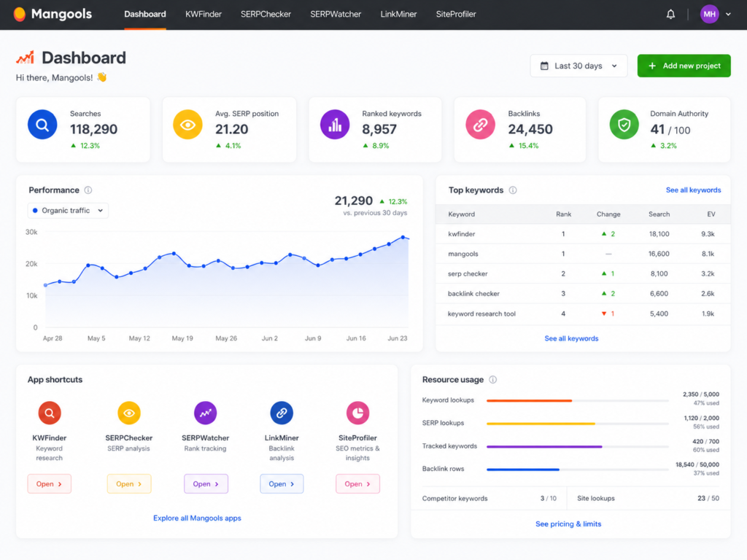Click the pink Backlinks stat icon
The width and height of the screenshot is (747, 560).
480,125
